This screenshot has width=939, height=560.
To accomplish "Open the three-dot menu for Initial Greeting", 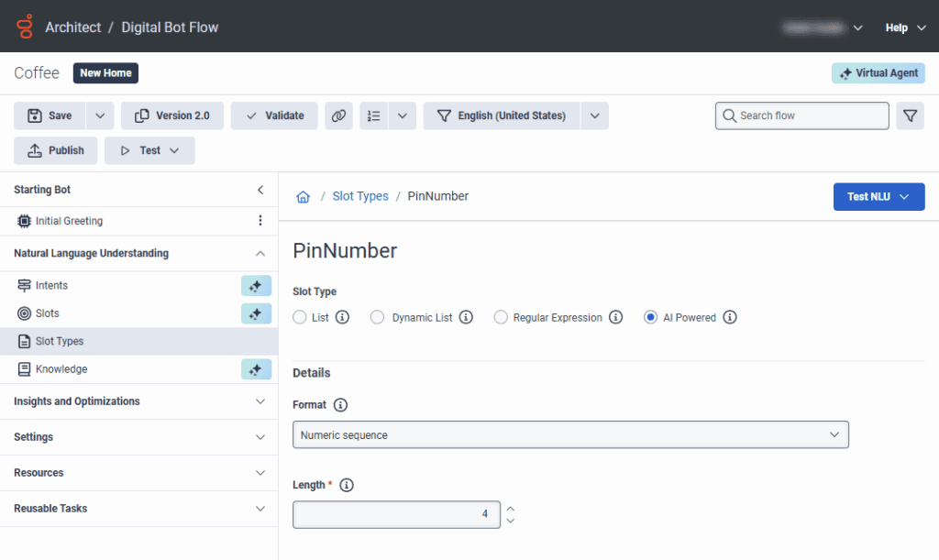I will 260,221.
